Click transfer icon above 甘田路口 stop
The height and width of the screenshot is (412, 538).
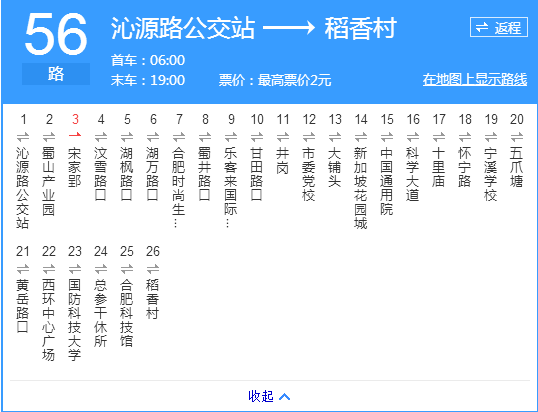[257, 137]
